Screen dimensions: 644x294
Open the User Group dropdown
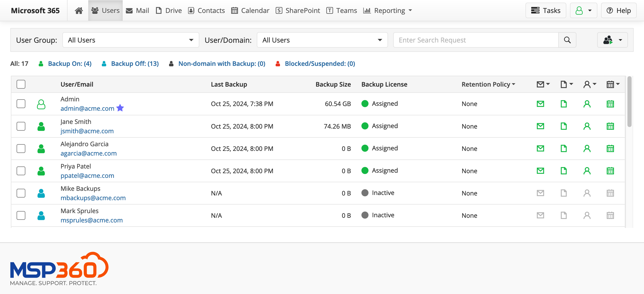pos(131,40)
